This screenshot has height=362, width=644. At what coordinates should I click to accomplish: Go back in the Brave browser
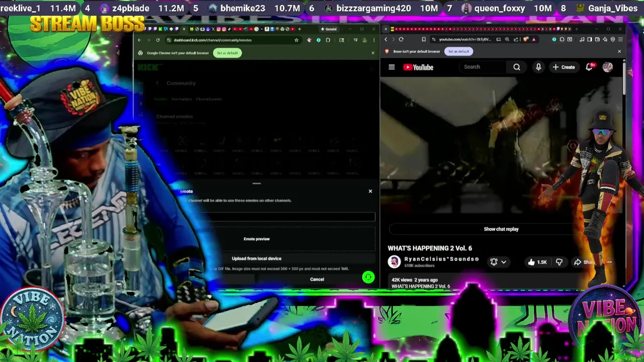tap(386, 39)
